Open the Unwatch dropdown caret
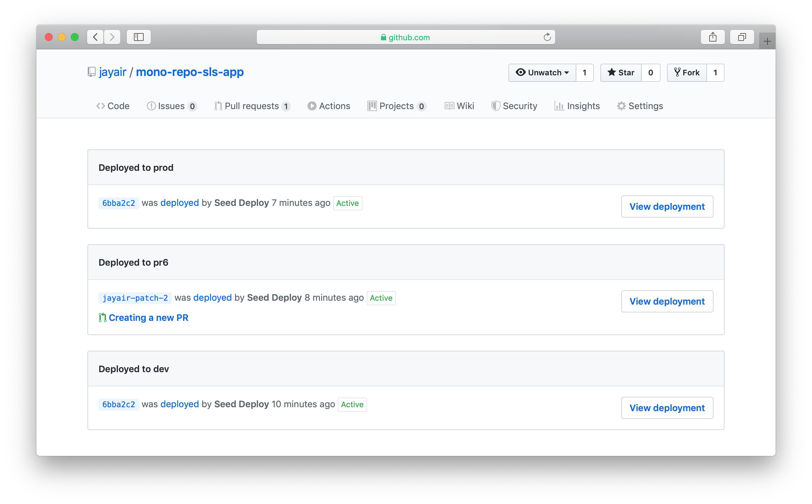The image size is (812, 504). point(567,72)
